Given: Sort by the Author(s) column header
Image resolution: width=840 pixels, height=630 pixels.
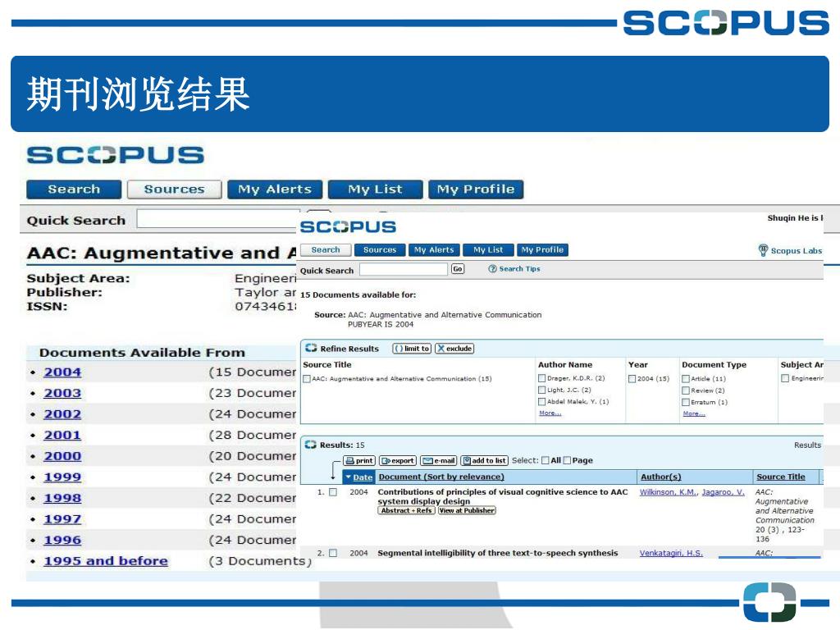Looking at the screenshot, I should click(x=661, y=477).
